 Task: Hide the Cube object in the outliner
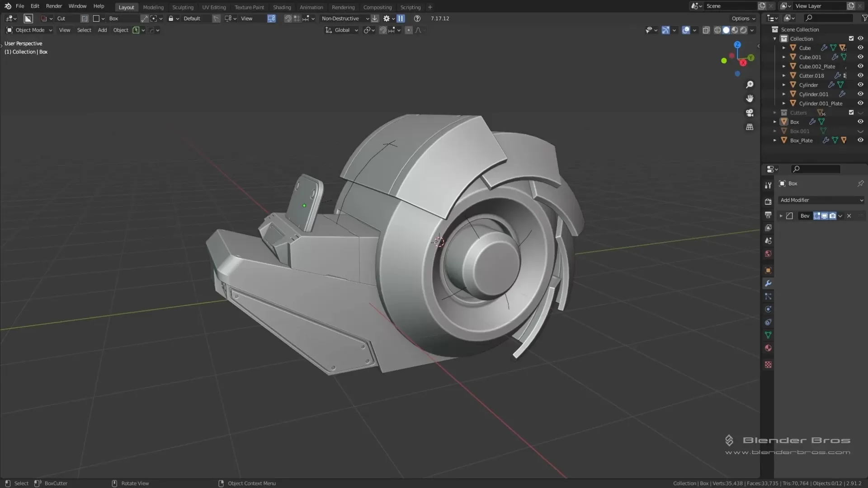[860, 47]
